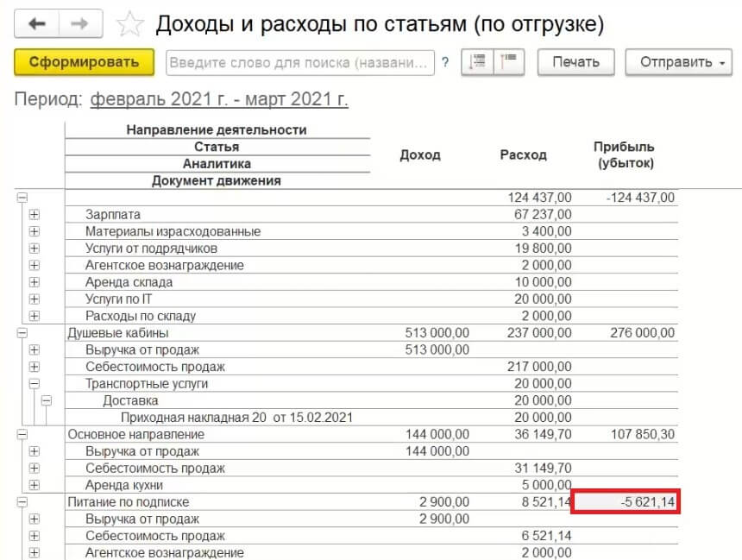Select the loss cell -124 437,00
The height and width of the screenshot is (560, 742).
[640, 198]
